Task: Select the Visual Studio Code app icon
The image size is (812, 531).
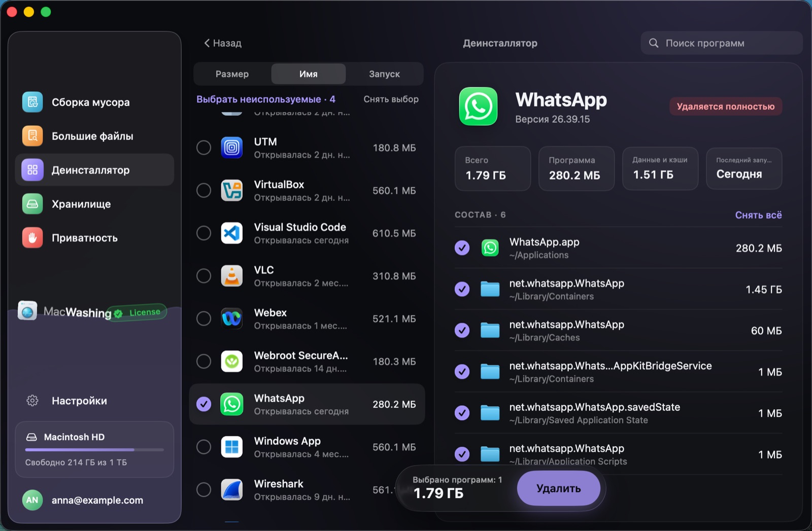Action: 232,233
